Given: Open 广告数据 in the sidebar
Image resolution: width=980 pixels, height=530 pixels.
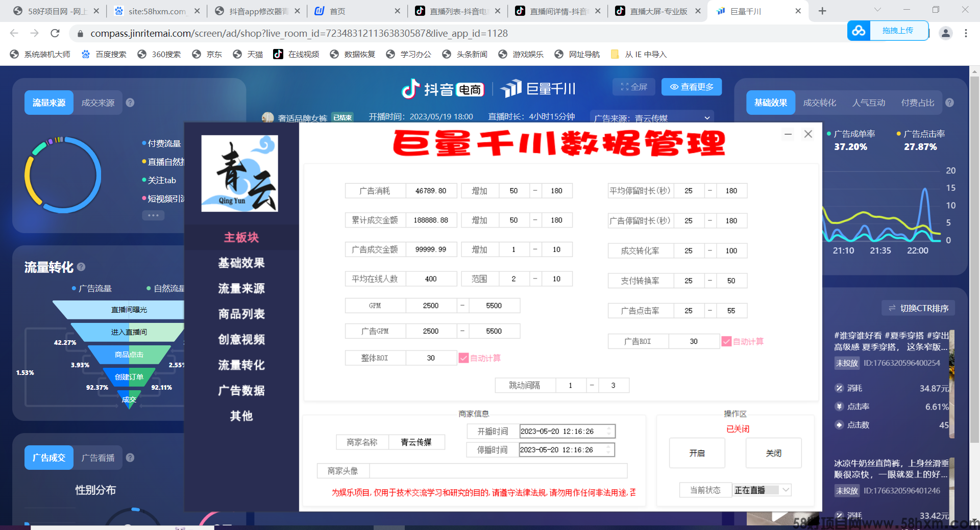Looking at the screenshot, I should pyautogui.click(x=241, y=390).
